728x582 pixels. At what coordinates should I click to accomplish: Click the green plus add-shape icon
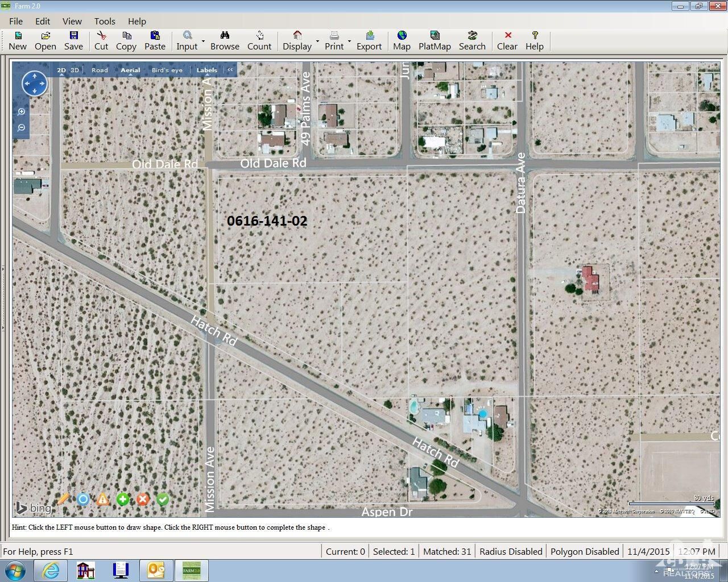tap(123, 499)
